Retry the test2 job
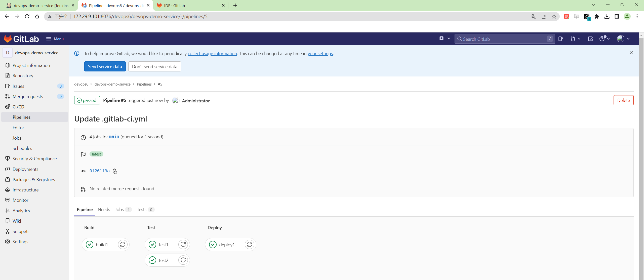This screenshot has height=280, width=644. (183, 260)
